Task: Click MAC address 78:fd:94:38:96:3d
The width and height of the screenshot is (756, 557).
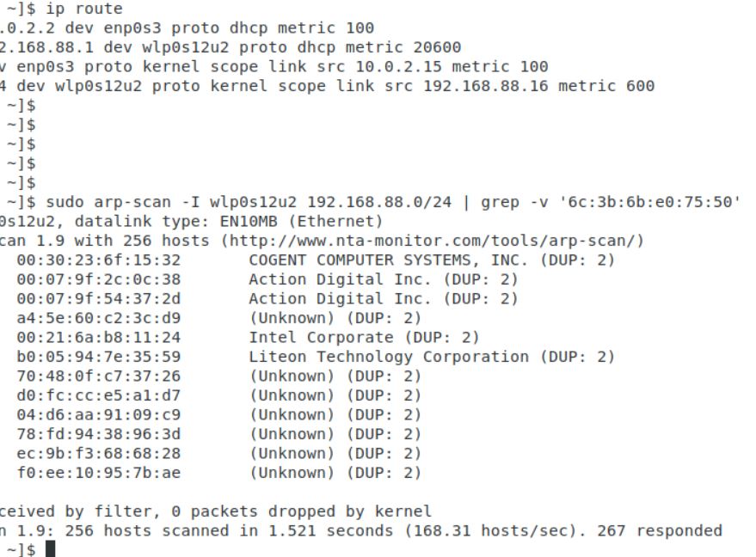Action: (99, 433)
